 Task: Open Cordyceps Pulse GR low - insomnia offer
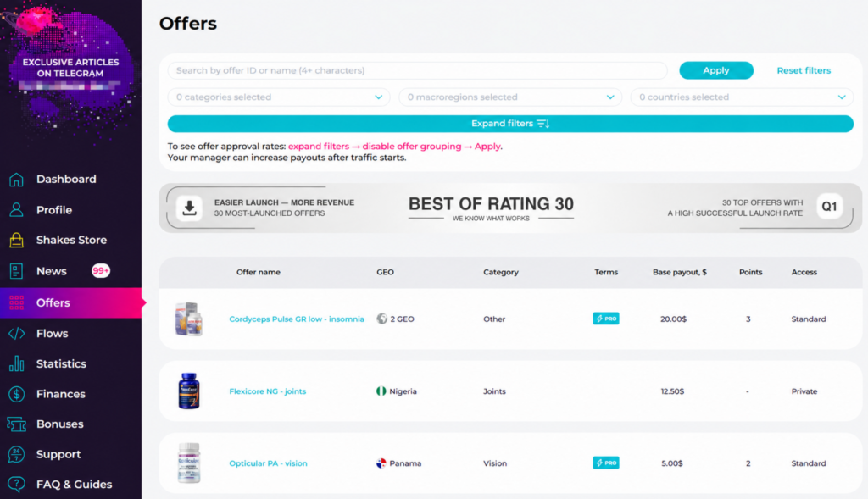point(296,319)
